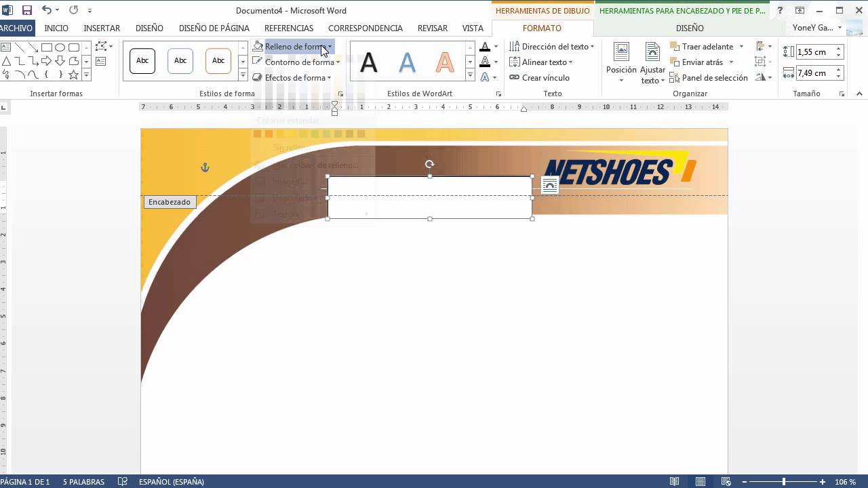Select the Right Arrow shape
This screenshot has height=488, width=868.
click(47, 61)
